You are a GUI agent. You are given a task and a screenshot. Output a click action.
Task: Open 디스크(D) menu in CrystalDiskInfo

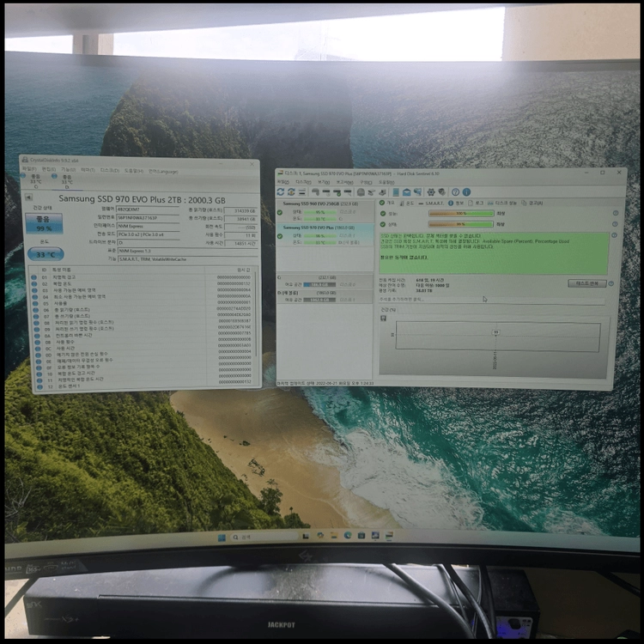coord(110,171)
